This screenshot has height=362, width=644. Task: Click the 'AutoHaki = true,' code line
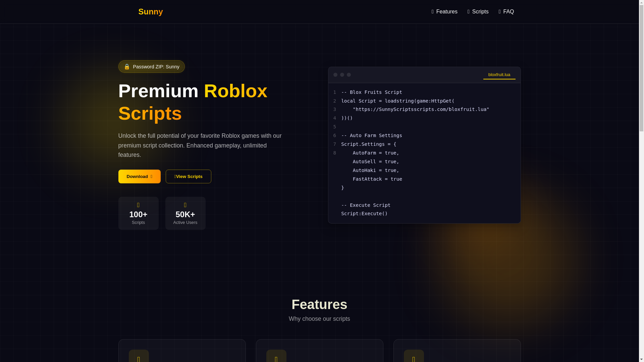tap(376, 170)
